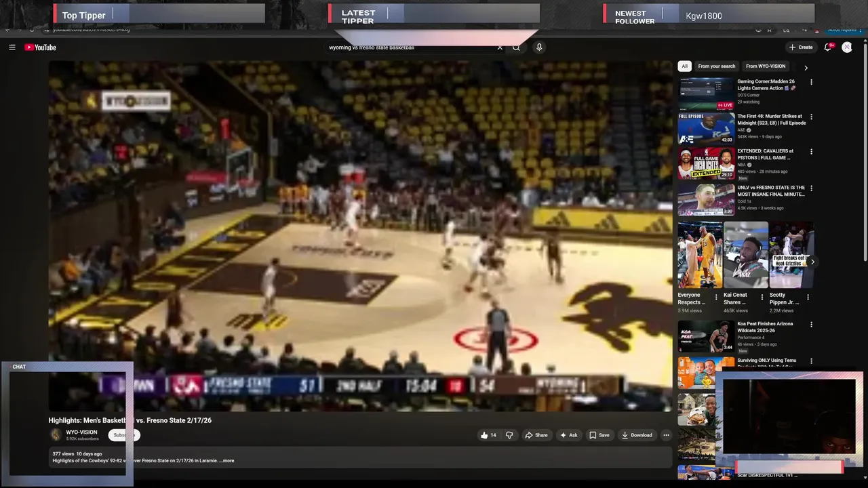
Task: Open the notifications bell
Action: 827,47
